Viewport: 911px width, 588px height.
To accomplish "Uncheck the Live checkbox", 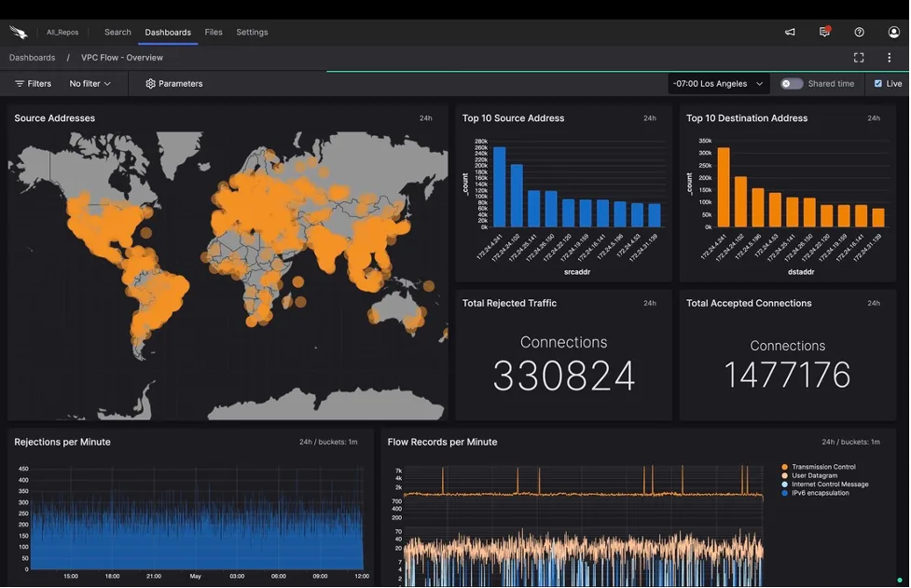I will coord(877,84).
